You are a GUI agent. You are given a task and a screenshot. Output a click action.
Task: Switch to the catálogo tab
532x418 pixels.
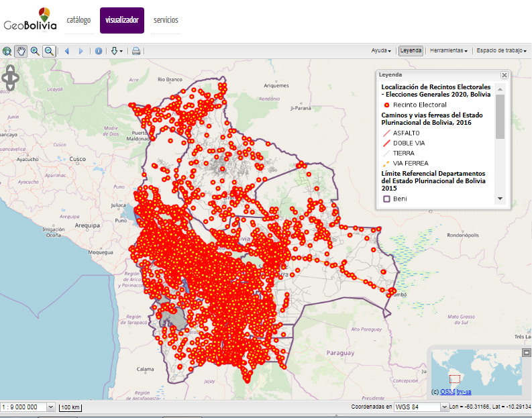tap(78, 20)
